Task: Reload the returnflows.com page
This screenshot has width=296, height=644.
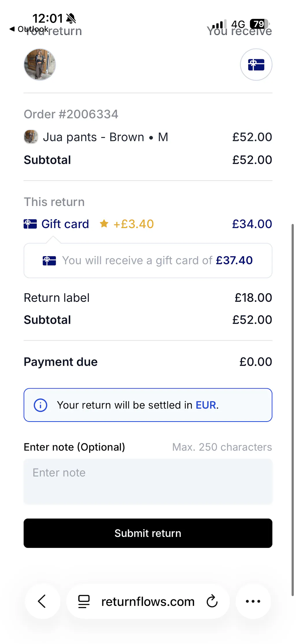Action: 212,601
